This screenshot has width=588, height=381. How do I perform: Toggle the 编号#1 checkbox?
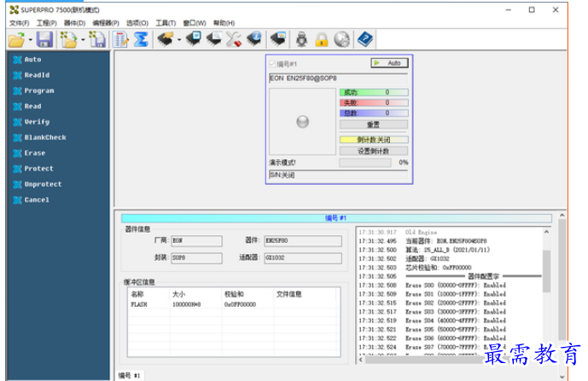(x=272, y=64)
